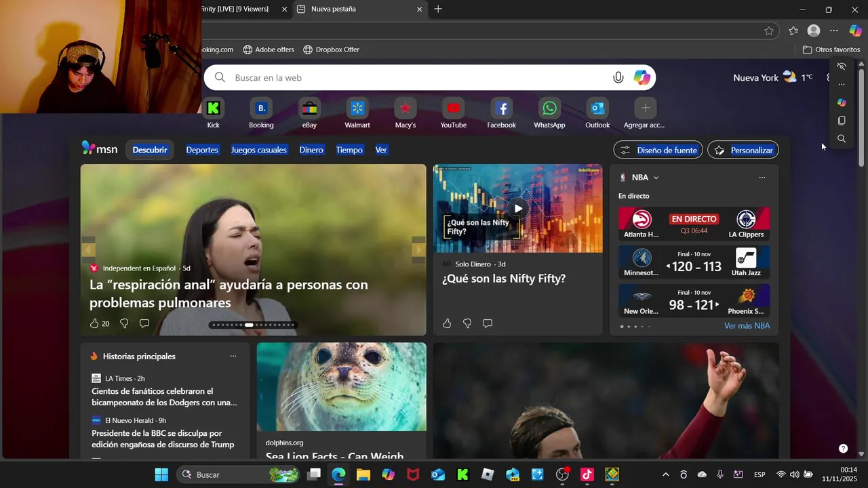Click the Agregar acceso plus tile

point(645,113)
